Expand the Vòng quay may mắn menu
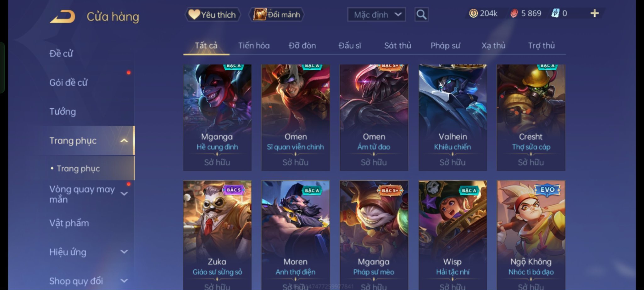Image resolution: width=644 pixels, height=290 pixels. 124,194
